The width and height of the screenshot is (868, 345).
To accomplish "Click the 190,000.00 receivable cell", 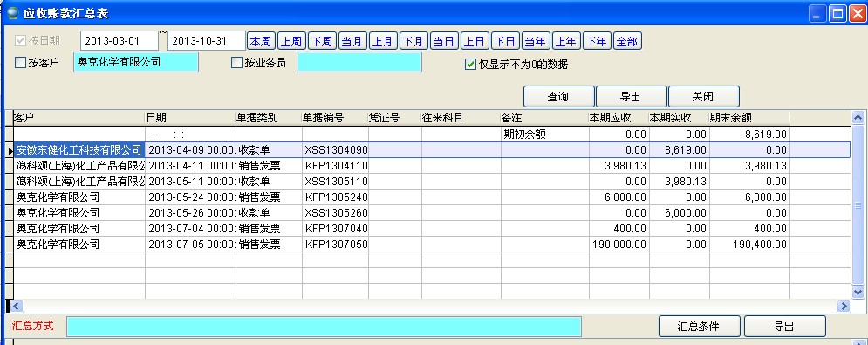I will 619,244.
